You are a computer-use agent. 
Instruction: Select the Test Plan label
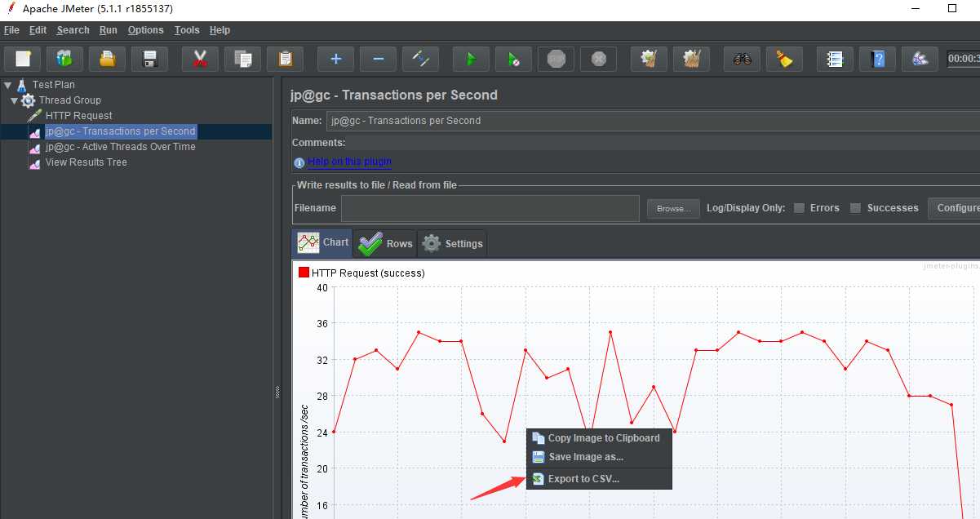tap(54, 85)
